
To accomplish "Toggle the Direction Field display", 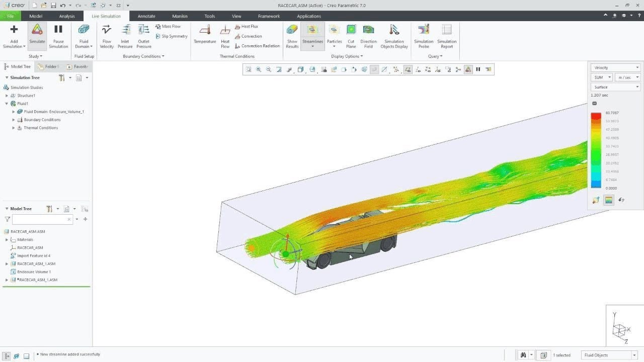I will point(368,36).
